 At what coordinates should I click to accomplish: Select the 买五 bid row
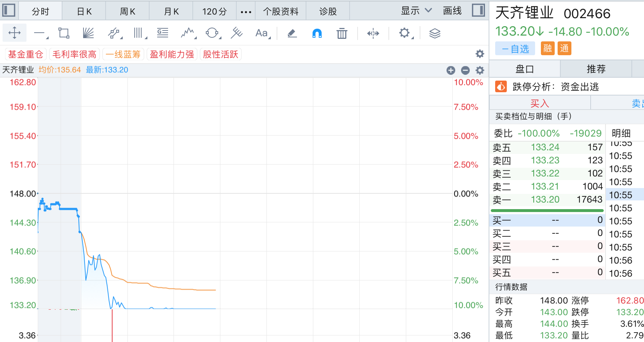pos(547,273)
